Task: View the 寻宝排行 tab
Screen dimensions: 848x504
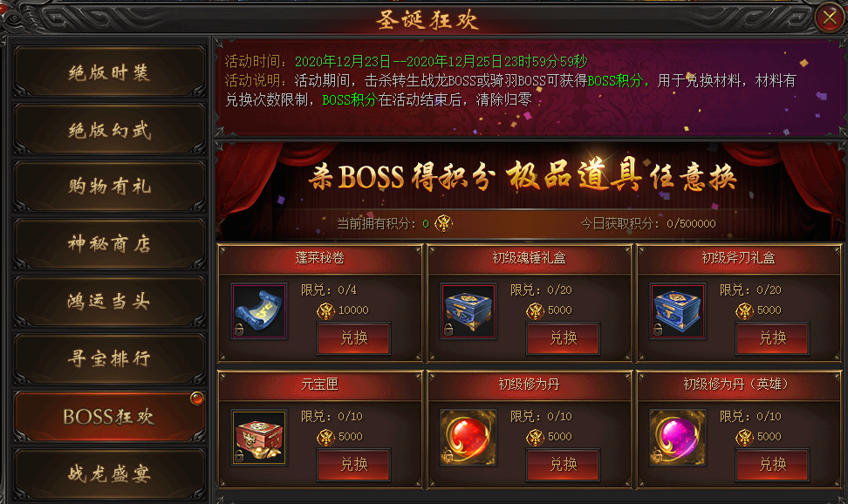Action: click(109, 358)
